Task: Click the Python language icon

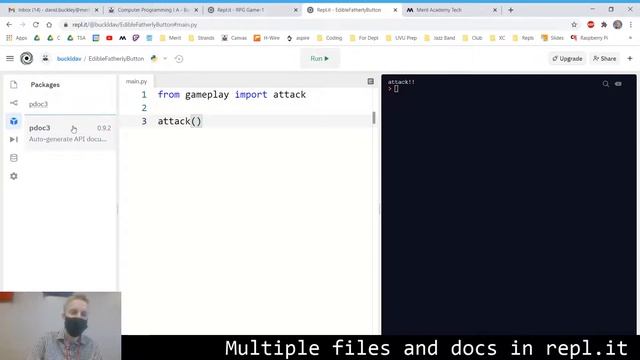Action: pos(154,59)
